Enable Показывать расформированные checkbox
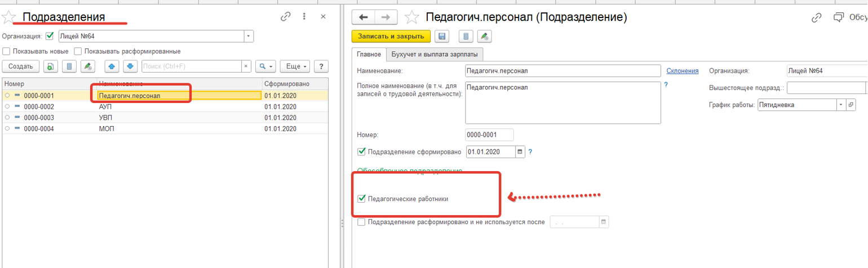 pos(78,51)
